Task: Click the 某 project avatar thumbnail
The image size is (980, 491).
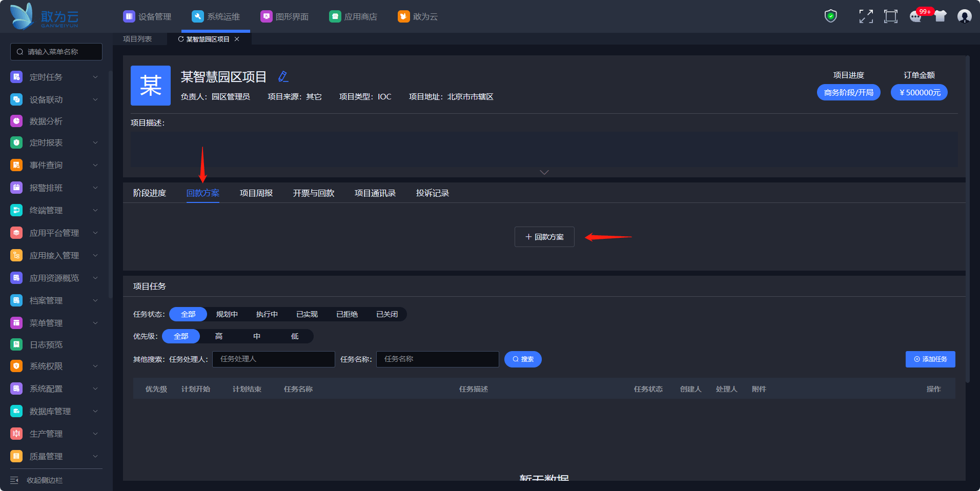Action: pyautogui.click(x=151, y=86)
